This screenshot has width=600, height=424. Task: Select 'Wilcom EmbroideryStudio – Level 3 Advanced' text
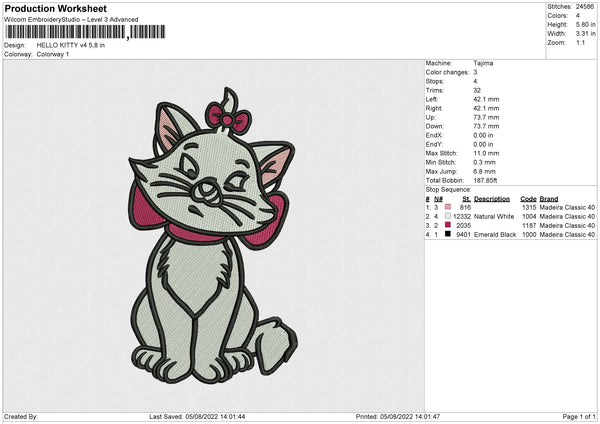pyautogui.click(x=71, y=20)
